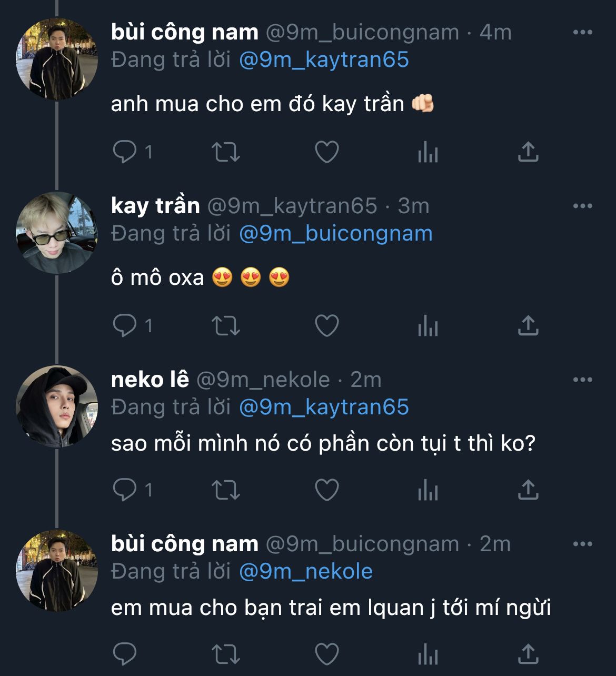616x676 pixels.
Task: Like kay trần's "ô mô oxa" tweet
Action: coord(326,326)
